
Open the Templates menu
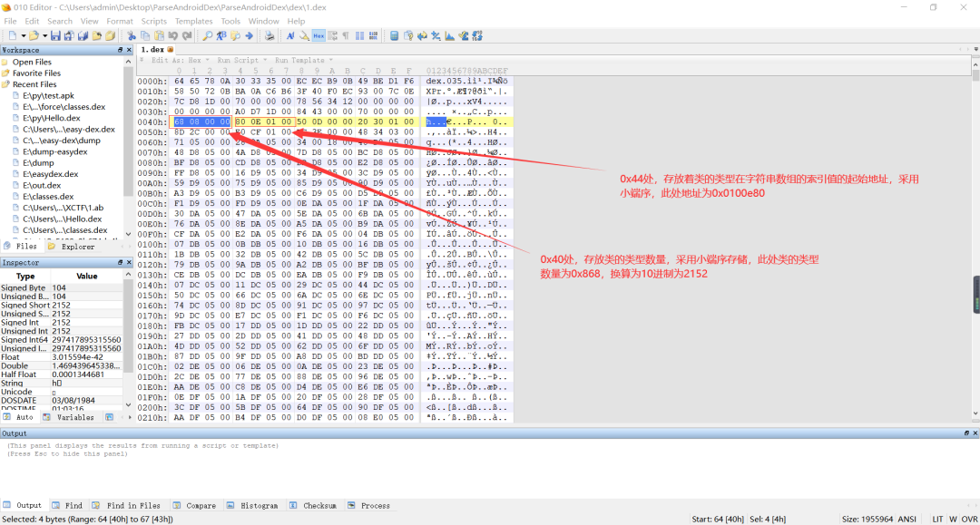coord(194,21)
